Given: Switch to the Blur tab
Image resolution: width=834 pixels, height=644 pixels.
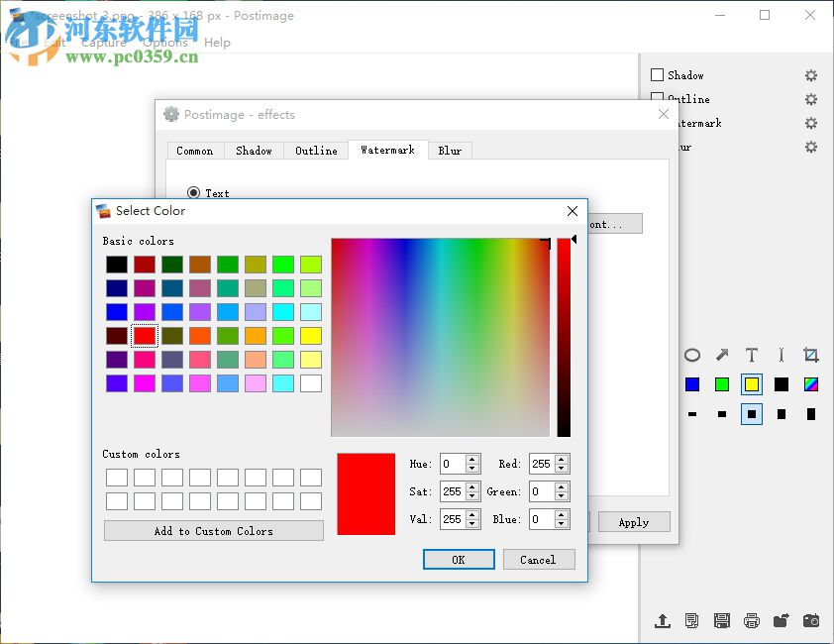Looking at the screenshot, I should 451,151.
